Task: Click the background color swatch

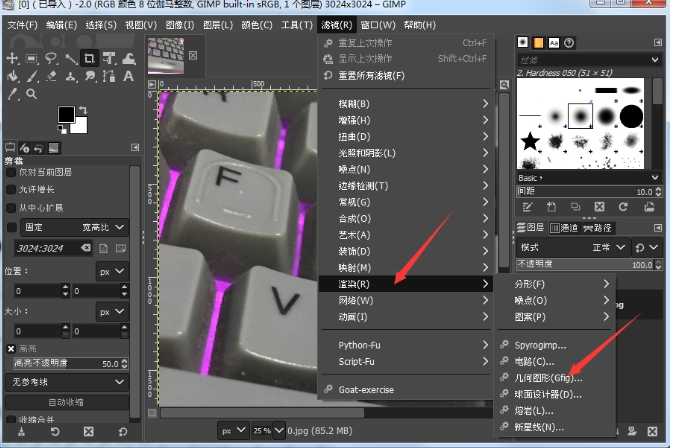Action: [81, 126]
